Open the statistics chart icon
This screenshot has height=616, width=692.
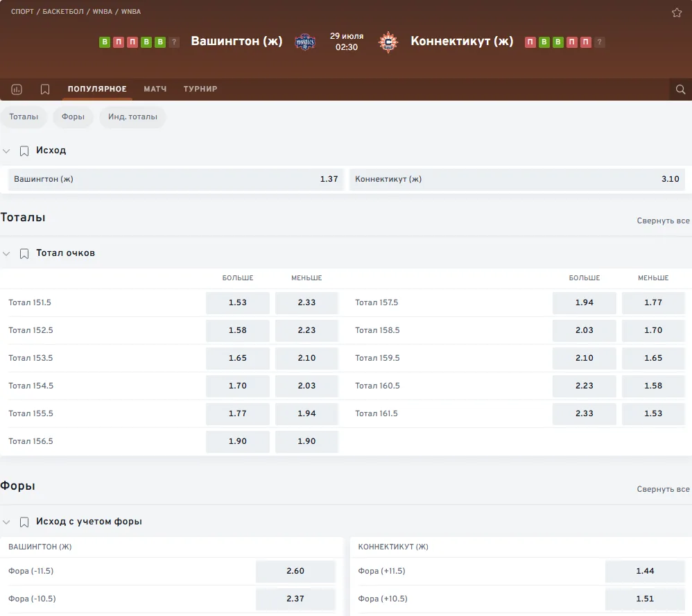tap(17, 89)
